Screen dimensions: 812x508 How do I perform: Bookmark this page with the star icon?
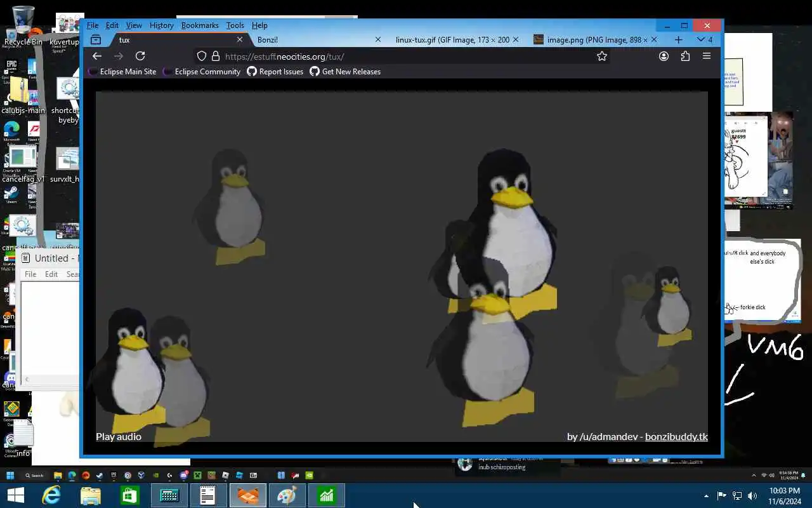(602, 56)
